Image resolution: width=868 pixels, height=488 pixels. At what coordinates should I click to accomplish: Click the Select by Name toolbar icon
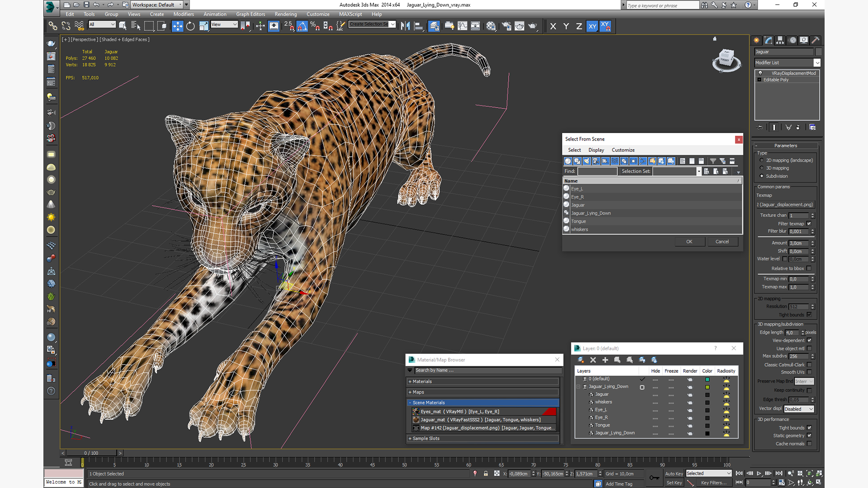tap(136, 26)
